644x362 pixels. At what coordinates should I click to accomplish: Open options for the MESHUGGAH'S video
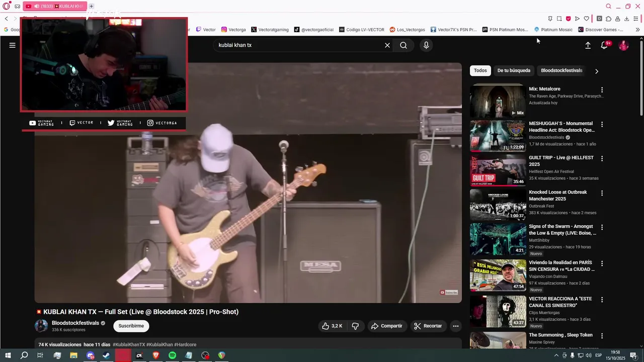(602, 124)
